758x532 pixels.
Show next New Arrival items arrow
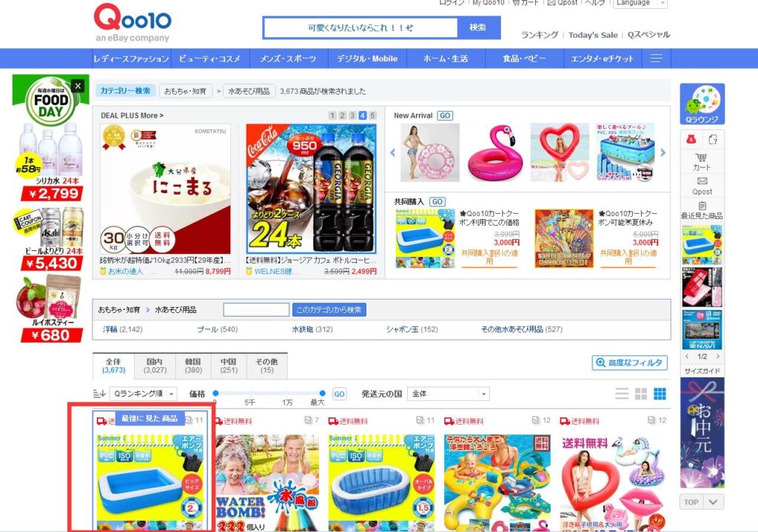(x=663, y=152)
